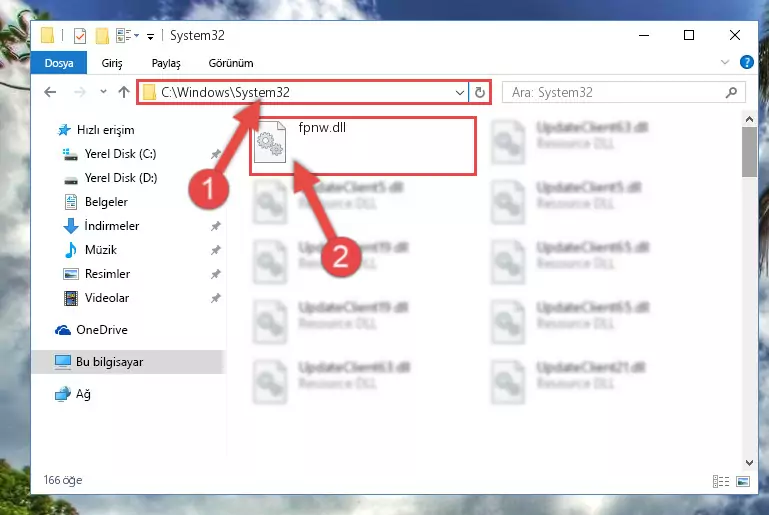Screen dimensions: 769x515
Task: Open the Dosya menu tab
Action: tap(59, 63)
